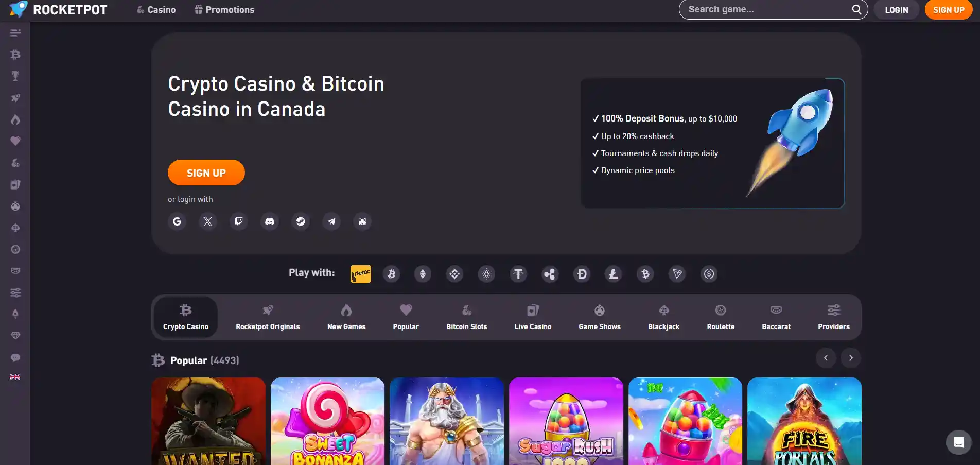Open the Sweet Bonanza game thumbnail
The width and height of the screenshot is (980, 465).
pyautogui.click(x=328, y=421)
